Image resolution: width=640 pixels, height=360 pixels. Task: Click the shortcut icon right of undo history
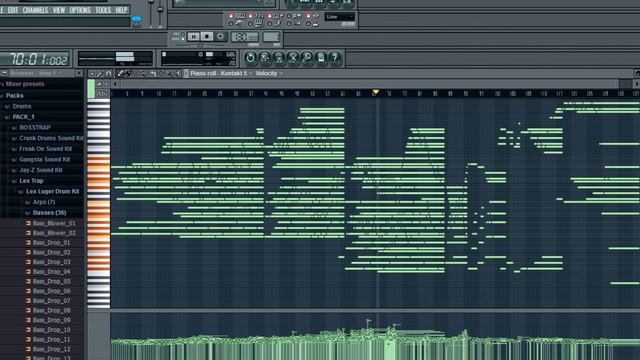coord(264,58)
